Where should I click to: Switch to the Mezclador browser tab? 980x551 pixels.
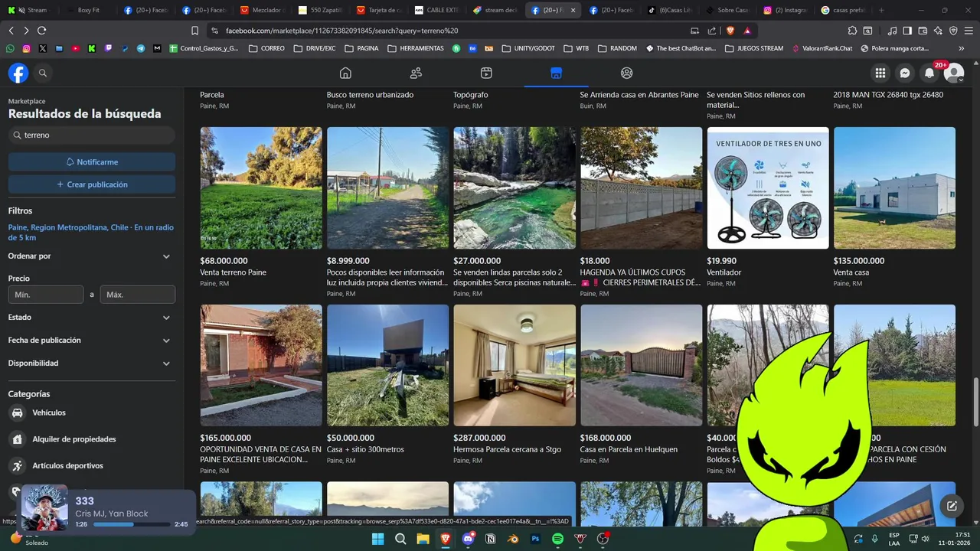[x=263, y=10]
